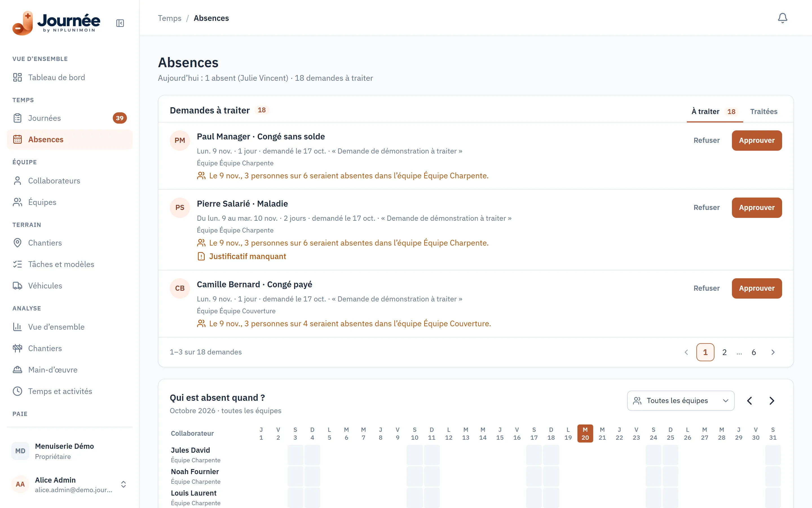Open notifications bell icon
Viewport: 812px width, 508px height.
click(x=782, y=18)
